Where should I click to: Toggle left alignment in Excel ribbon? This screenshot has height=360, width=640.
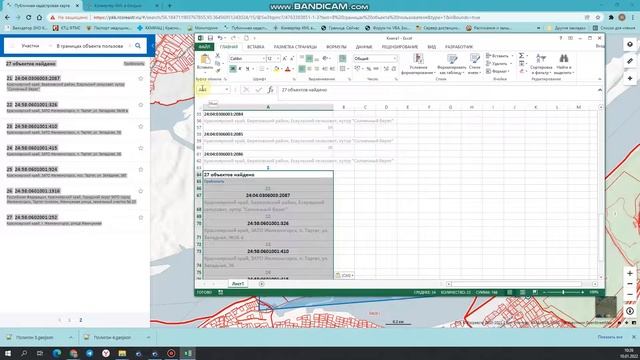coord(302,69)
